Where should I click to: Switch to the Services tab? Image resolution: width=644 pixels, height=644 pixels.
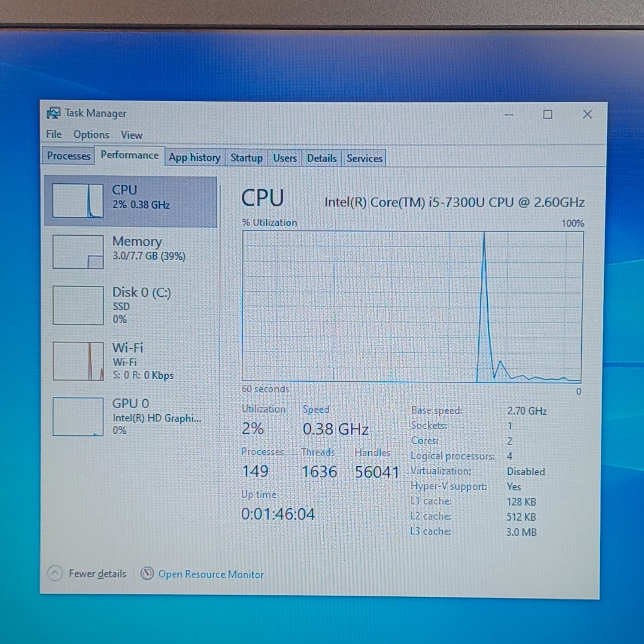(x=364, y=158)
